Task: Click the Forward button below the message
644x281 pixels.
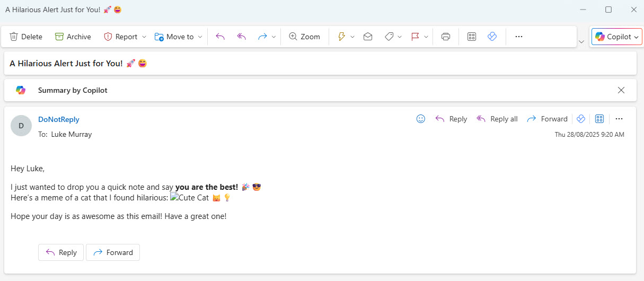Action: 113,252
